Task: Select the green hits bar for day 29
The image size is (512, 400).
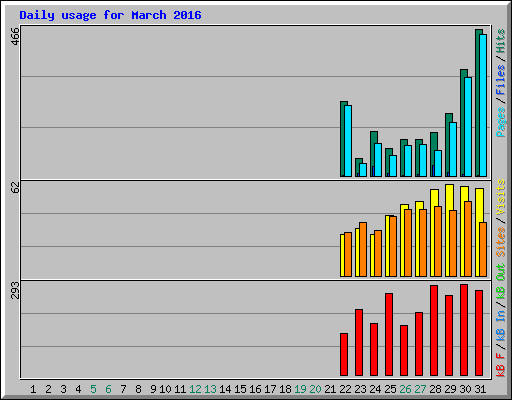Action: pos(447,145)
